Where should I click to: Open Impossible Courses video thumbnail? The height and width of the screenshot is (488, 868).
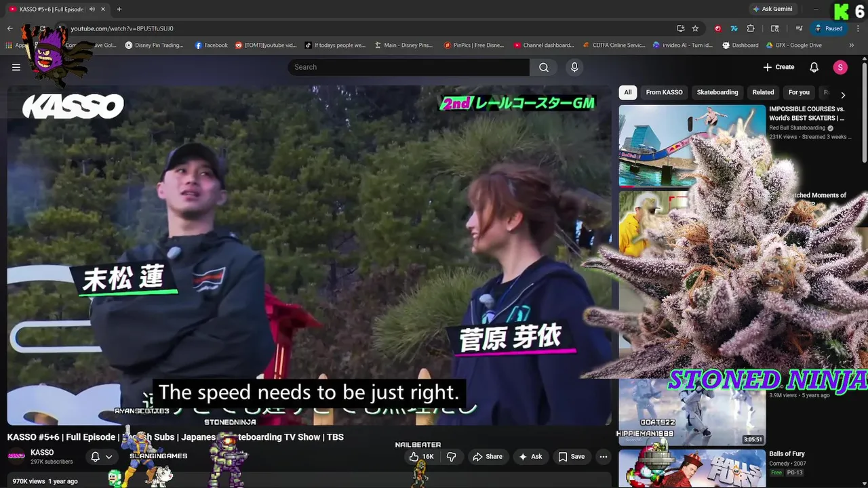point(692,145)
